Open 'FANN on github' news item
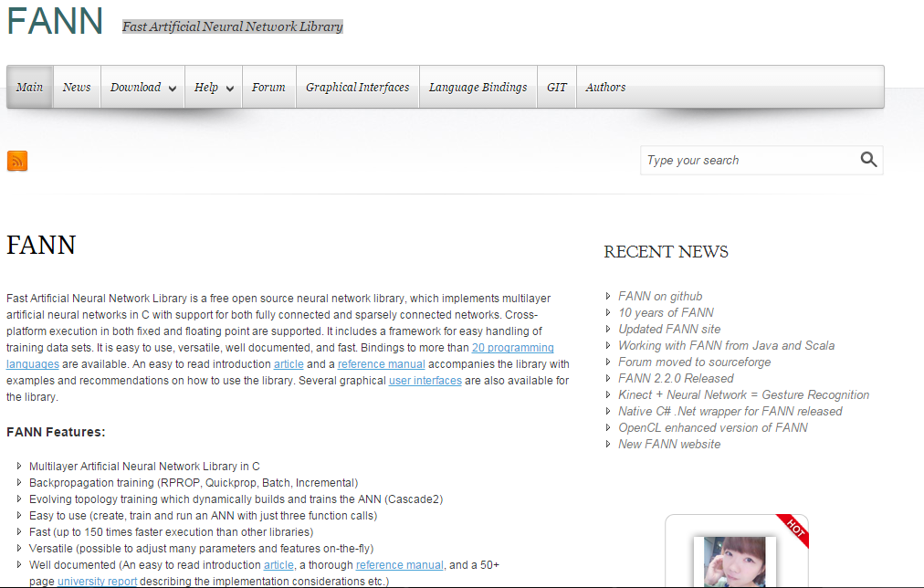Viewport: 924px width, 588px height. [x=660, y=296]
